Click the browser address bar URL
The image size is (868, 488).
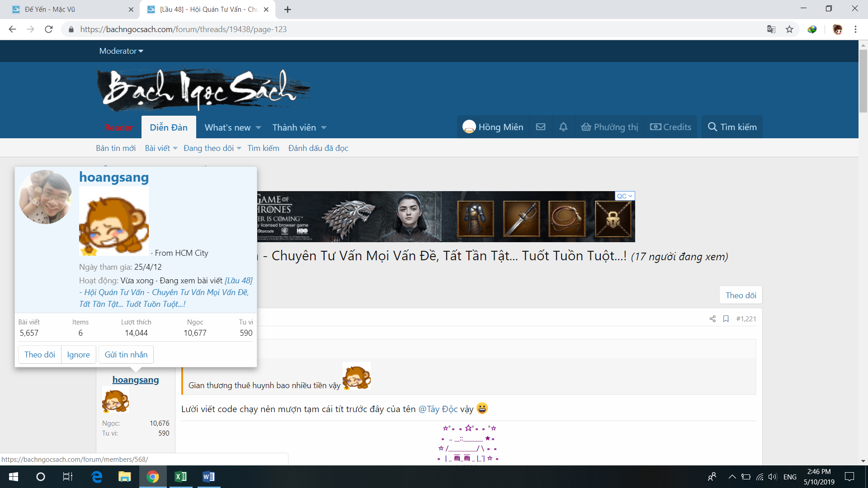coord(183,29)
